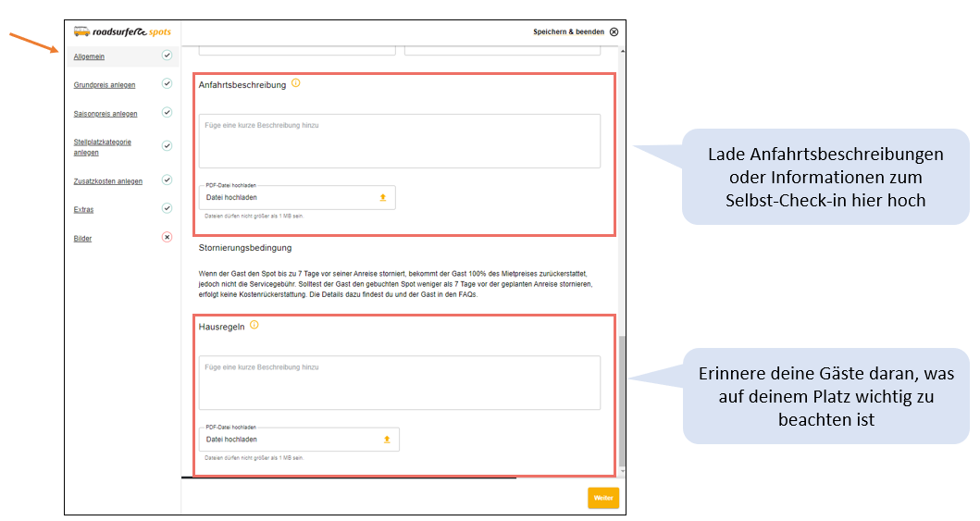Click the cancellation policy paragraph text
Image resolution: width=980 pixels, height=521 pixels.
tap(396, 284)
